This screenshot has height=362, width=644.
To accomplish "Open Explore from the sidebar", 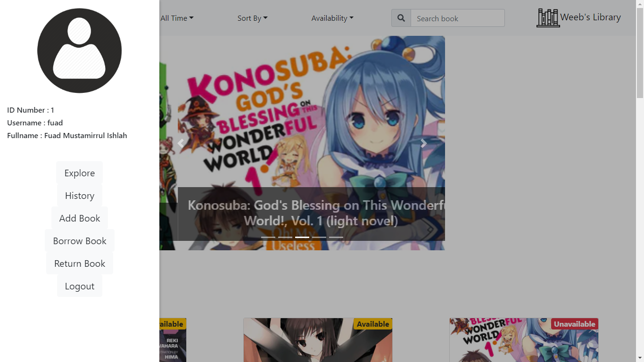I will (80, 173).
